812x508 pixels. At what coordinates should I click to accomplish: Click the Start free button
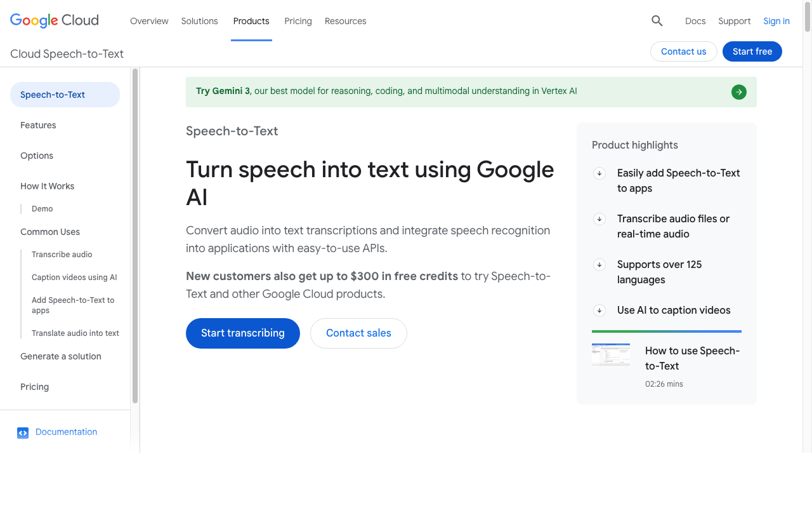pyautogui.click(x=752, y=51)
